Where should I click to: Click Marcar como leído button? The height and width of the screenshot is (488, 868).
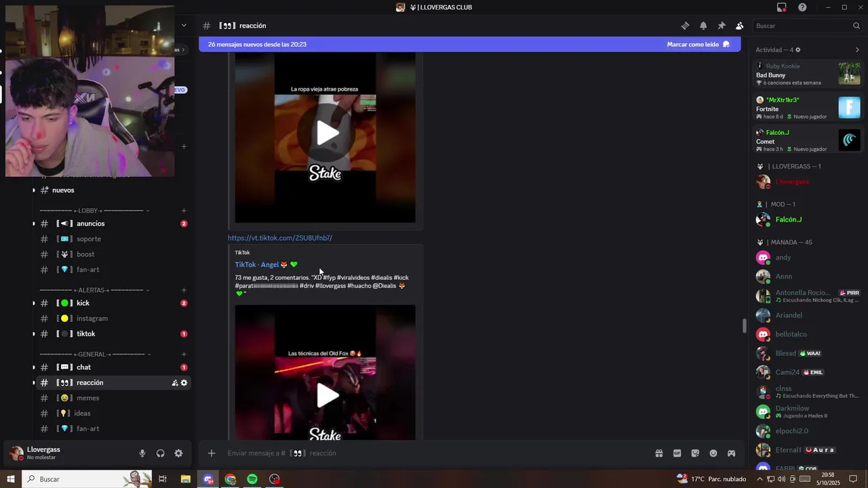tap(698, 44)
